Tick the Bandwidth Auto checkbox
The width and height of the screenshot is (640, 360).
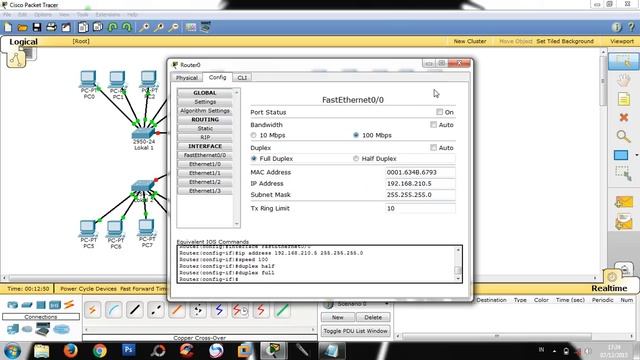433,124
